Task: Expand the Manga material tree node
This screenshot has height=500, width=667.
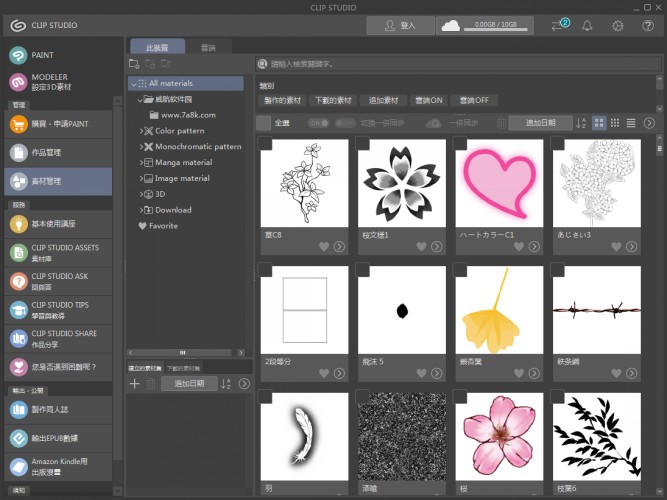Action: point(141,163)
